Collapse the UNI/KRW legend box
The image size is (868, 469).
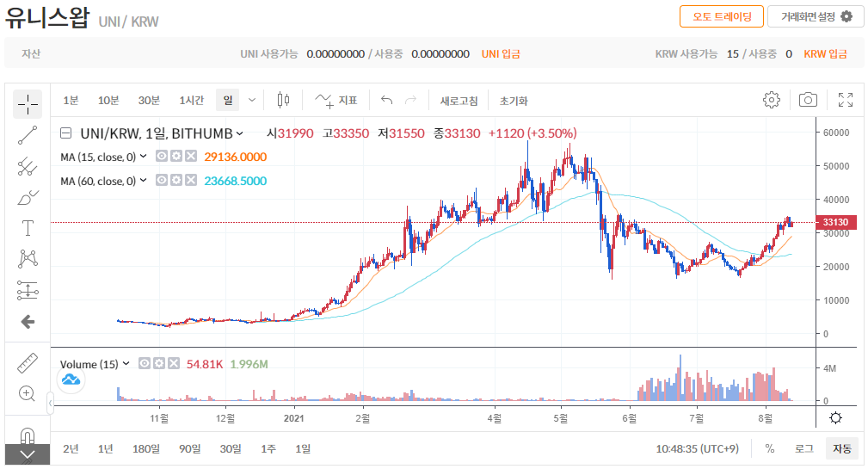coord(66,133)
